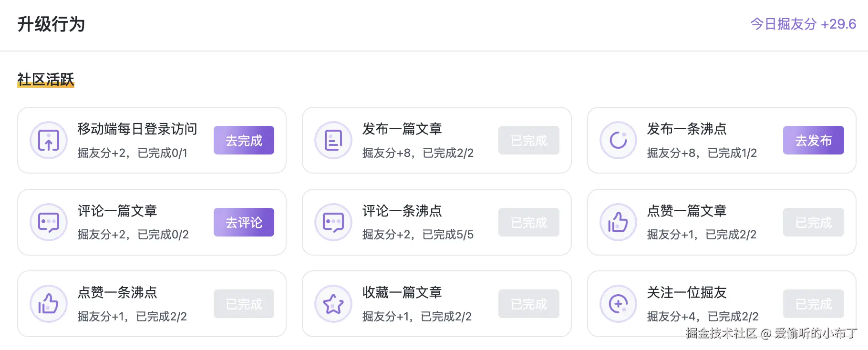Click progress text under 收藏一篇文章
Image resolution: width=868 pixels, height=350 pixels.
tap(417, 316)
